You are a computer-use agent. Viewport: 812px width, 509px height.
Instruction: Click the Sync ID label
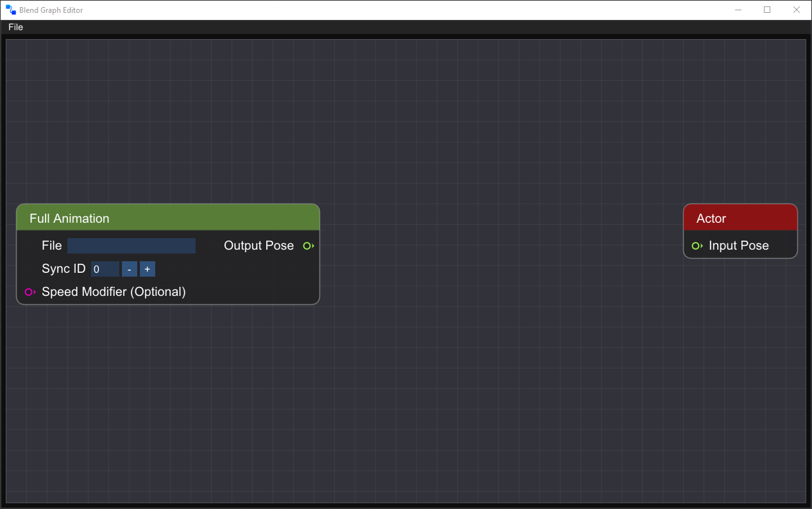click(63, 269)
